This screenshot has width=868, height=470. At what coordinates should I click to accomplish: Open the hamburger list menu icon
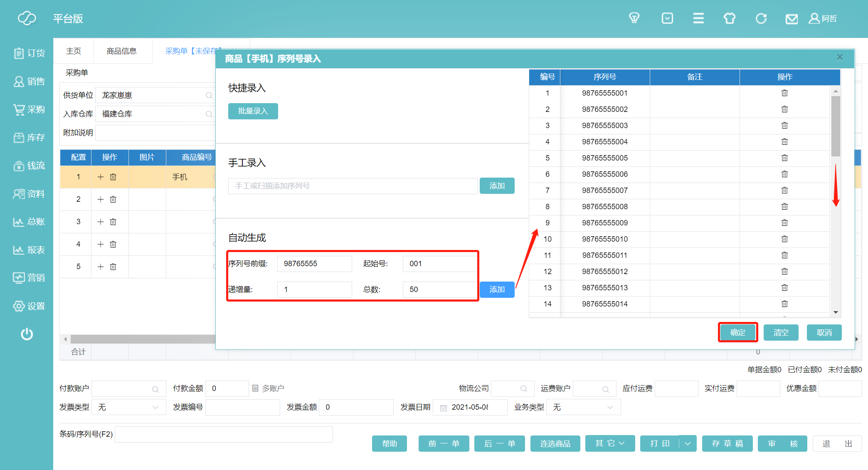click(698, 18)
